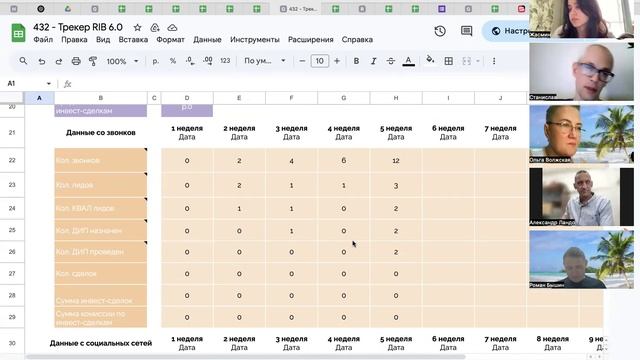Image resolution: width=640 pixels, height=360 pixels.
Task: Open the Вставка menu
Action: [133, 40]
